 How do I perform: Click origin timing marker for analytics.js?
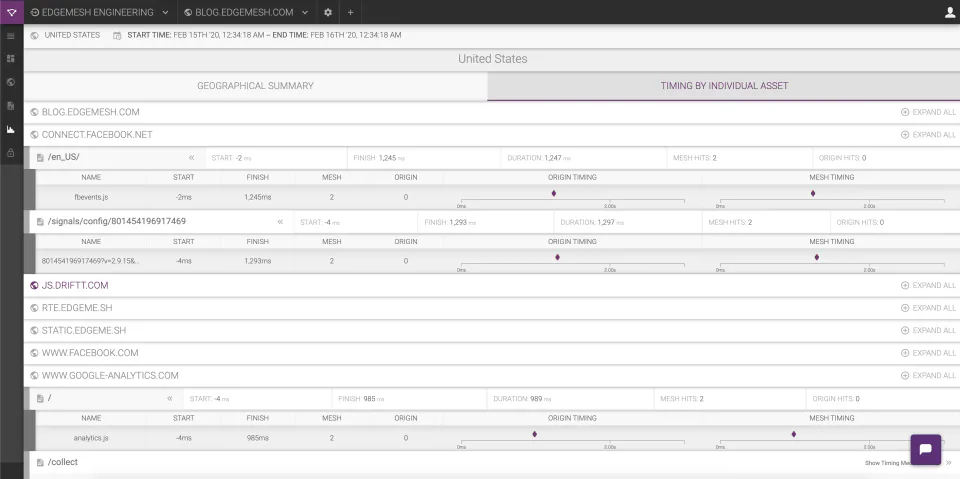pyautogui.click(x=534, y=434)
